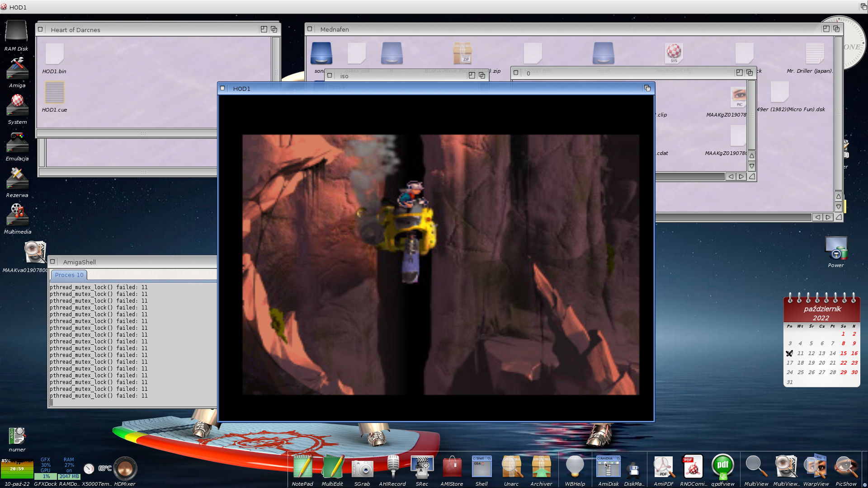Viewport: 868px width, 488px height.
Task: Select the 49er (1982)(Micro Fun).dsk file
Action: (x=779, y=92)
